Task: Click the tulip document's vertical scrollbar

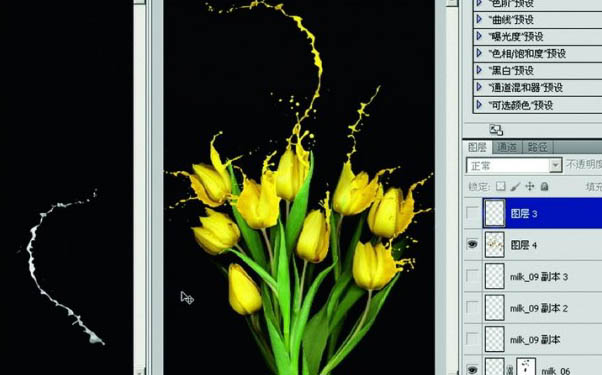Action: (x=453, y=188)
